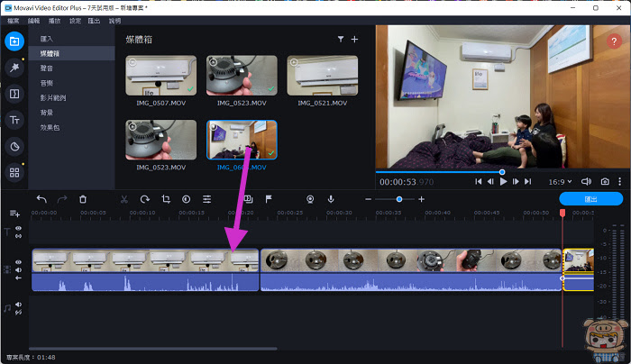Rotate the selected clip
631x364 pixels.
[x=145, y=199]
